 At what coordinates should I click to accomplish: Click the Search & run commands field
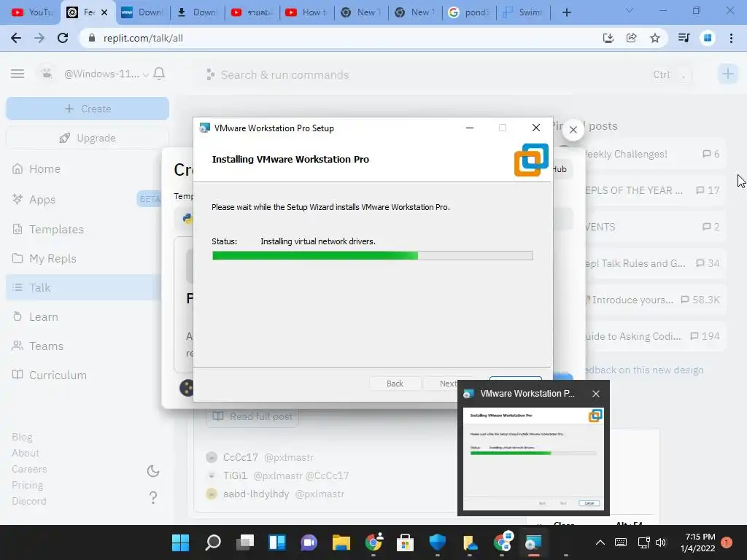(285, 75)
